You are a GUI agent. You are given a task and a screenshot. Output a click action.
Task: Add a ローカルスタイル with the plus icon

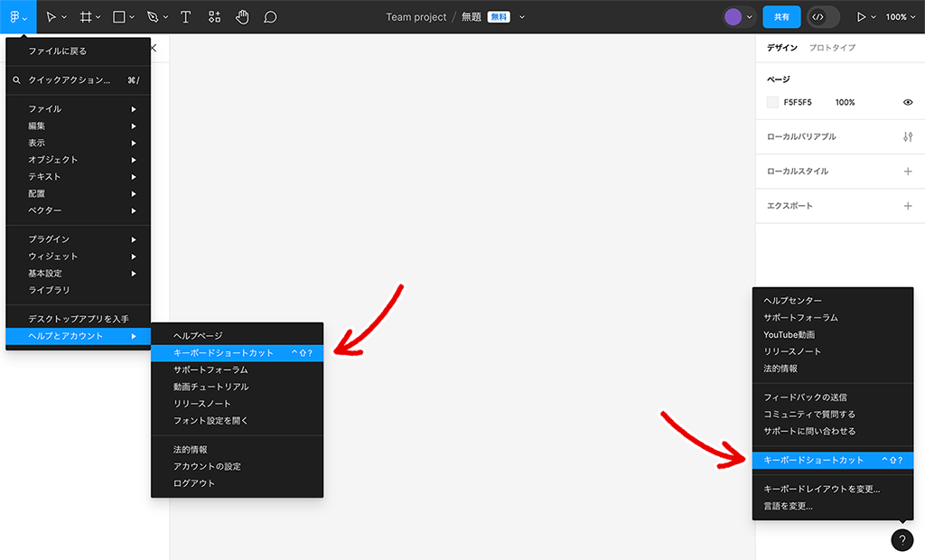pos(908,171)
